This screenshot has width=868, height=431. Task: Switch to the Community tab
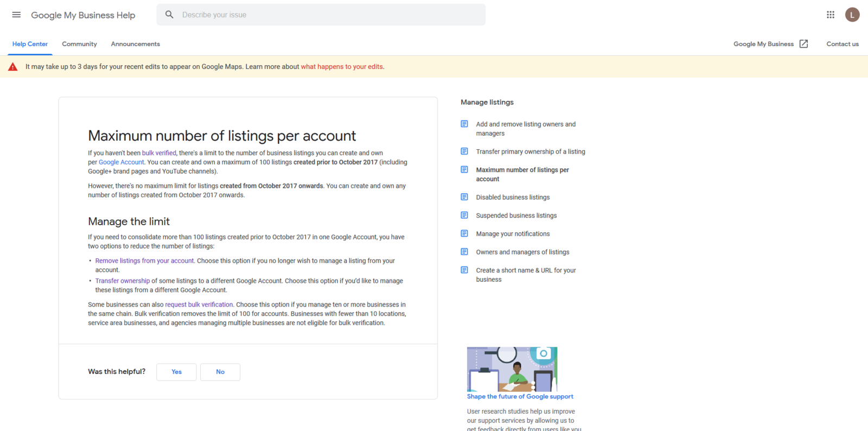79,44
